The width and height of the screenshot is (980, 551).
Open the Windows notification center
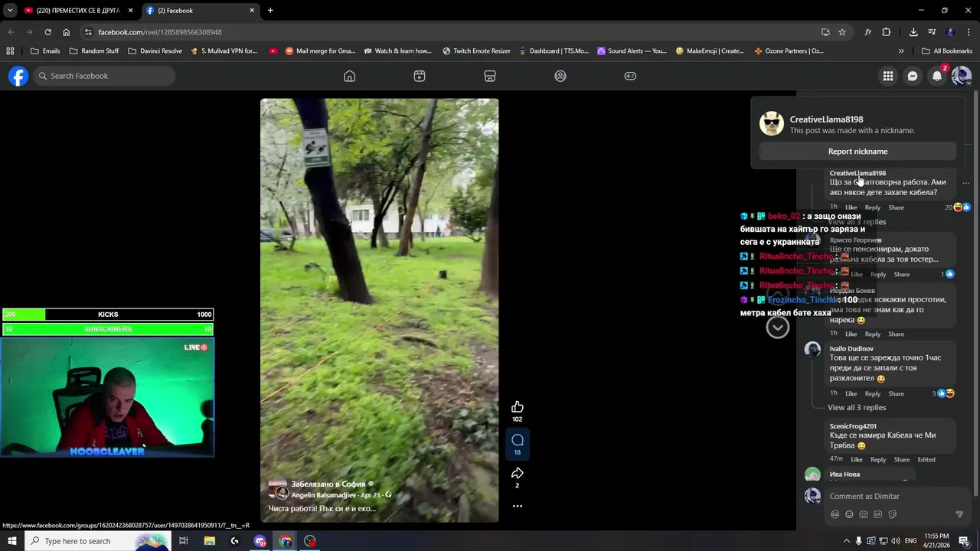[965, 541]
